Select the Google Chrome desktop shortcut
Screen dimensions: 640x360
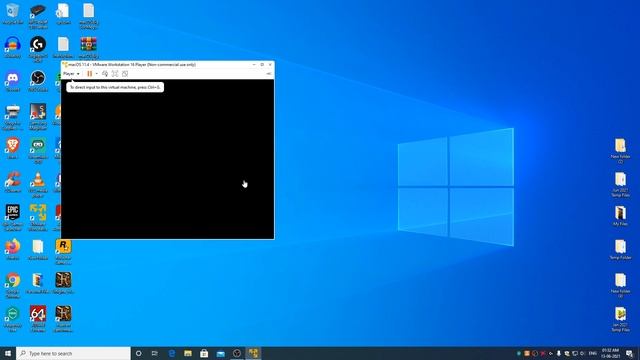13,285
